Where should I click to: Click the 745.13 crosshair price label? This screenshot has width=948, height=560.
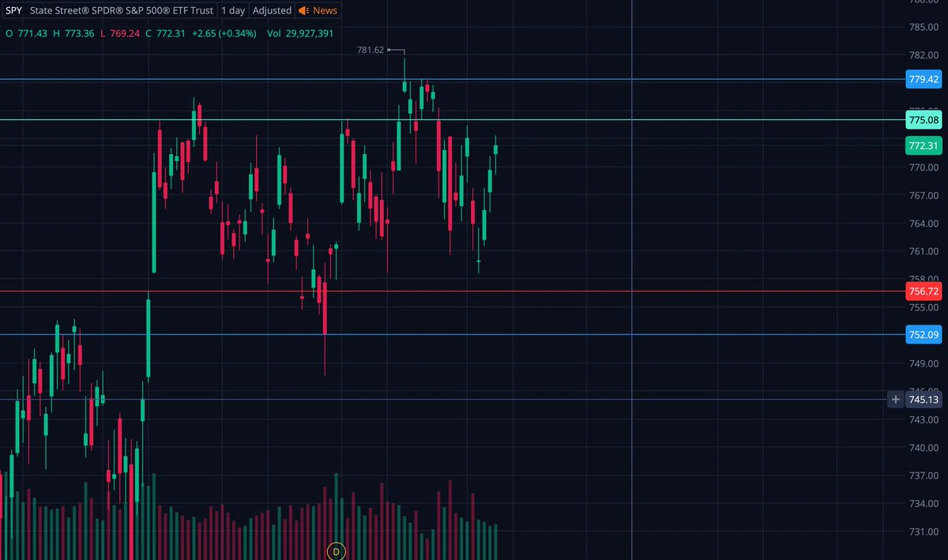[924, 400]
